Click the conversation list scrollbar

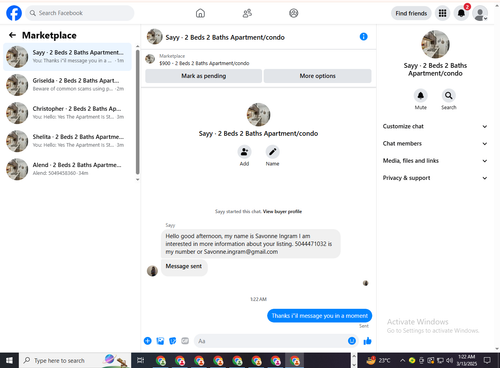pyautogui.click(x=137, y=112)
